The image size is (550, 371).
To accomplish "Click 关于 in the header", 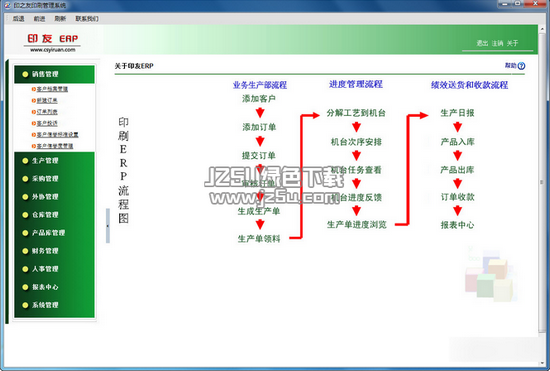I will tap(512, 43).
